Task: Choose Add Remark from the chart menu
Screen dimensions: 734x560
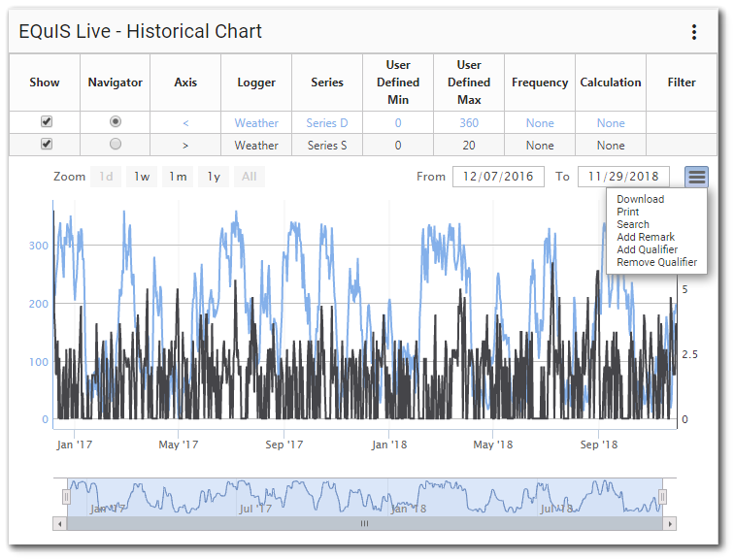Action: pyautogui.click(x=646, y=237)
